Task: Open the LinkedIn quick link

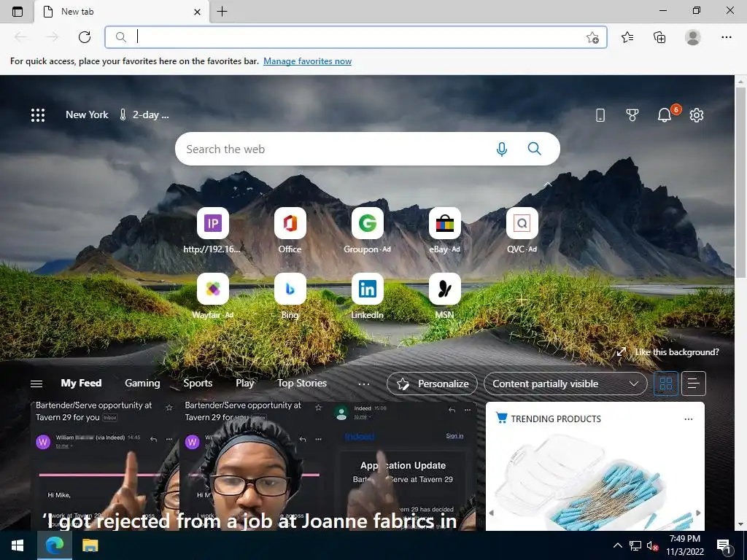Action: click(x=368, y=296)
